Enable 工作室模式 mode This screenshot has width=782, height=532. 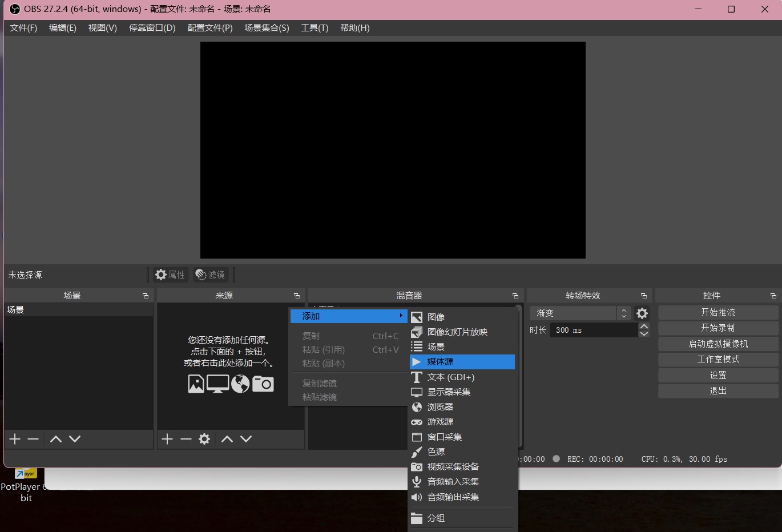tap(717, 359)
